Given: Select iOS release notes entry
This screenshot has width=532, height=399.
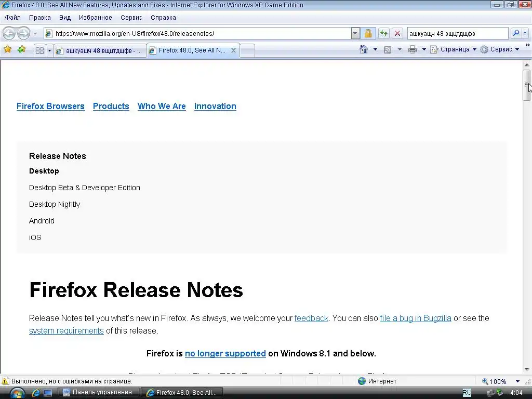Looking at the screenshot, I should click(35, 237).
